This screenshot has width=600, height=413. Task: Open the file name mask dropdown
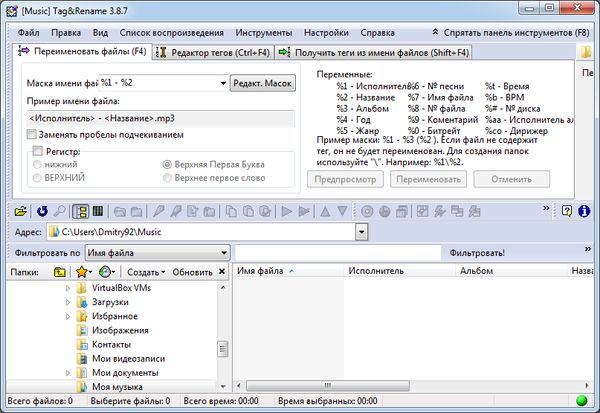pos(221,83)
